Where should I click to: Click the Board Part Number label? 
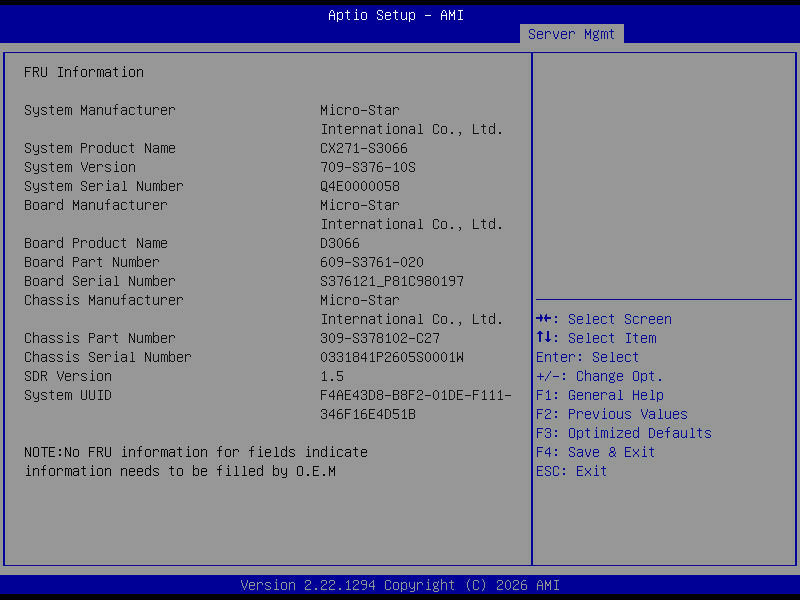tap(92, 262)
